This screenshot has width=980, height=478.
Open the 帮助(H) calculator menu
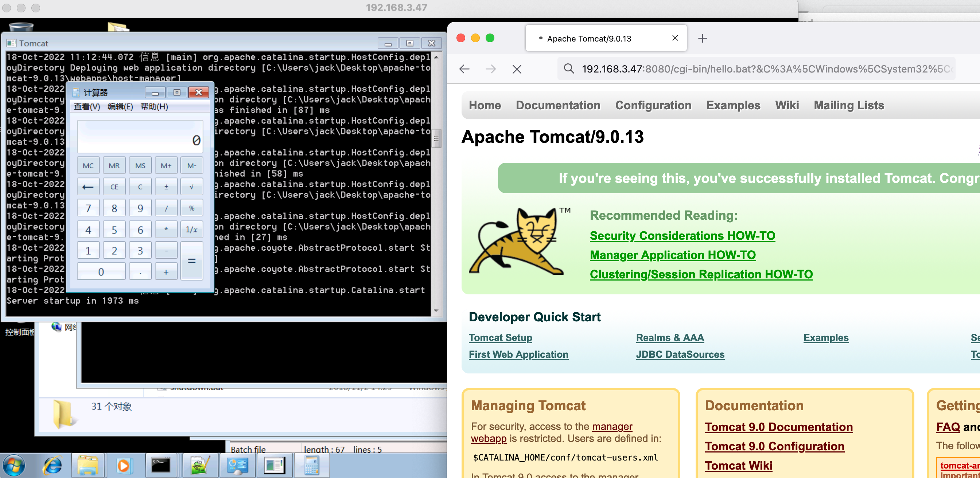pos(154,106)
